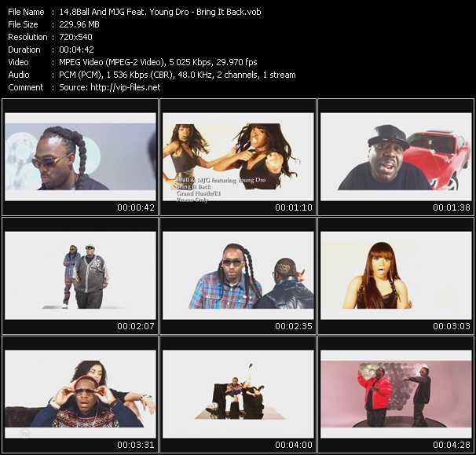Open the thumbnail at 00:03:31

80,394
